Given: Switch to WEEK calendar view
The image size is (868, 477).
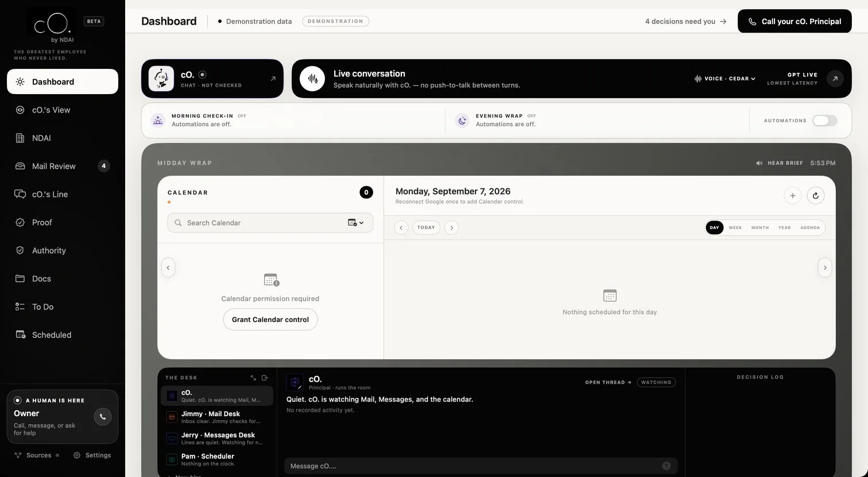Looking at the screenshot, I should pos(735,228).
